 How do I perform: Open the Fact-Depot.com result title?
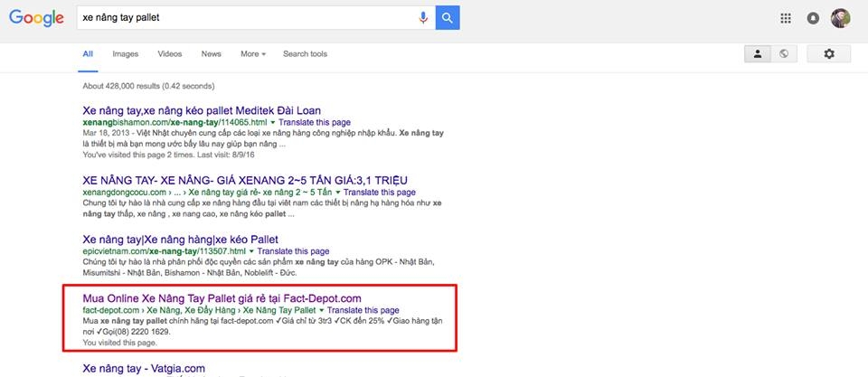click(x=222, y=298)
